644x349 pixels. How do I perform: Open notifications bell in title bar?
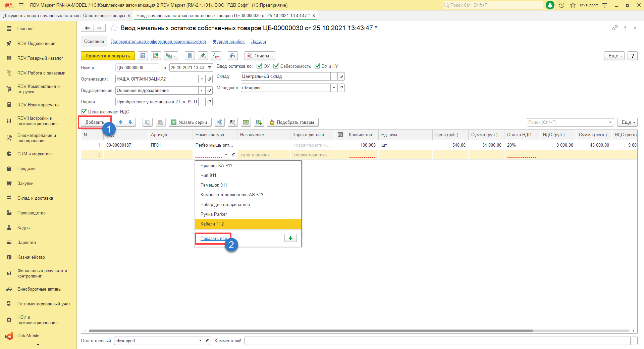point(550,5)
